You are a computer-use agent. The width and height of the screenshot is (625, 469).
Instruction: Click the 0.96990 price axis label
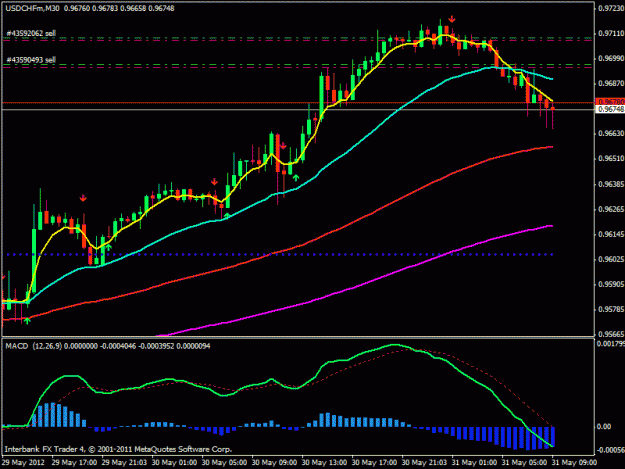[x=611, y=59]
